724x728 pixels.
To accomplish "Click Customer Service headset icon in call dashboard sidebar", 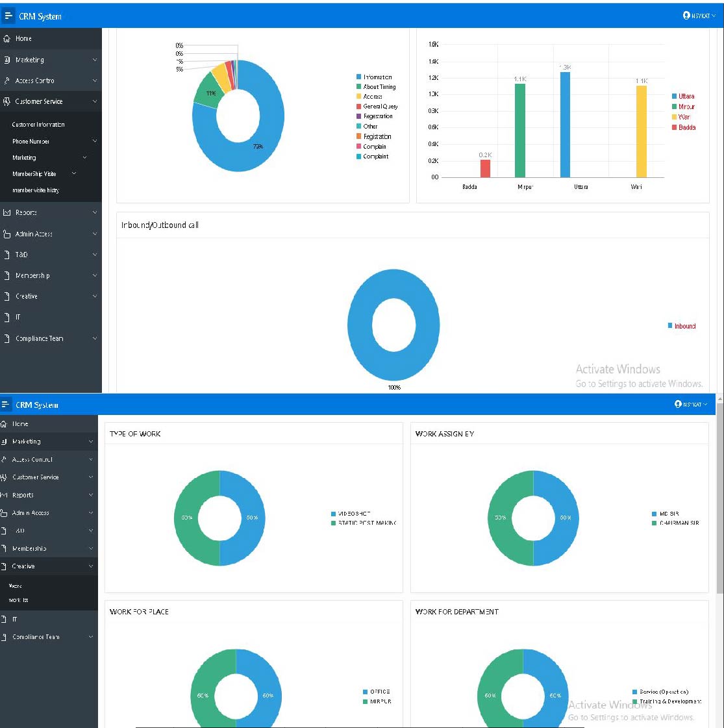I will (x=6, y=101).
